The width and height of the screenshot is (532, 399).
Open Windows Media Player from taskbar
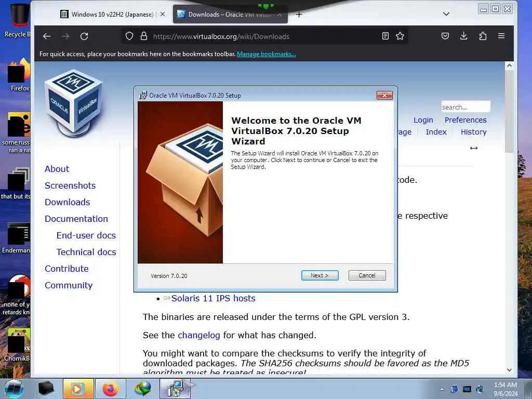78,389
